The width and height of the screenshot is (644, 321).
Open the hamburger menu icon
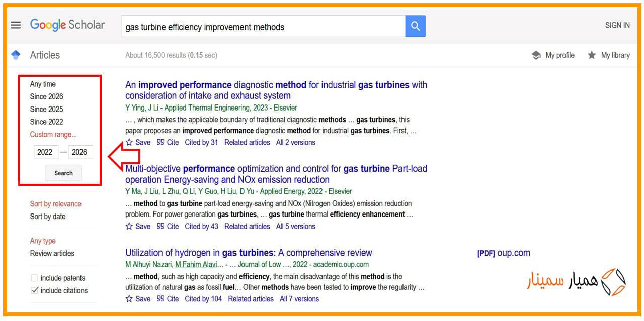pyautogui.click(x=16, y=25)
